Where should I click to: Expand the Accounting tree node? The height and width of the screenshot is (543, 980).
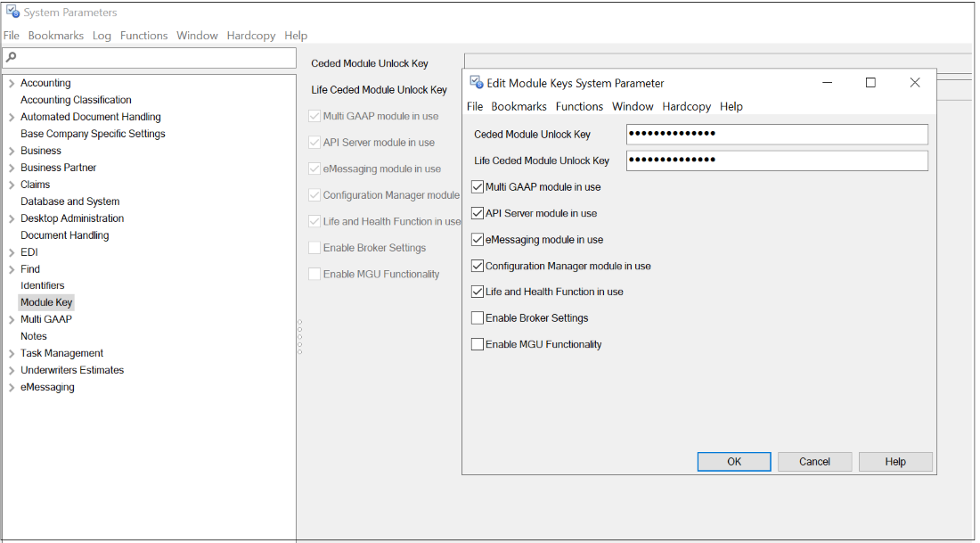tap(11, 84)
